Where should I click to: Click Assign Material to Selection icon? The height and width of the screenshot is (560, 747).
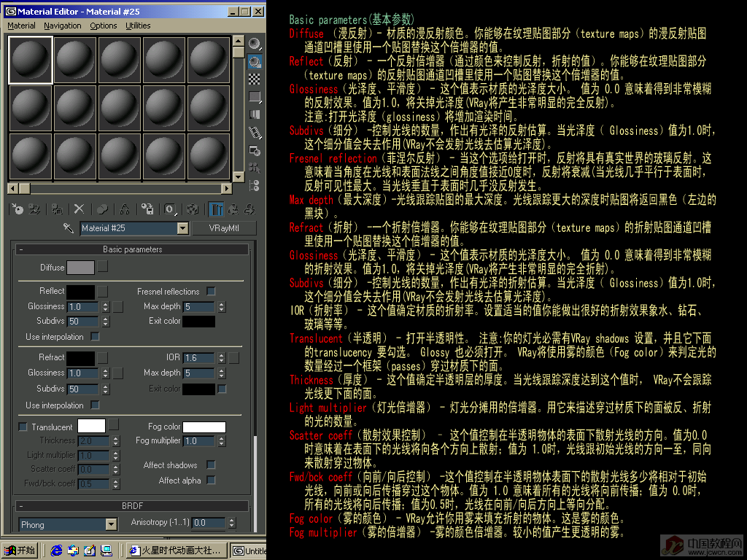click(x=57, y=209)
